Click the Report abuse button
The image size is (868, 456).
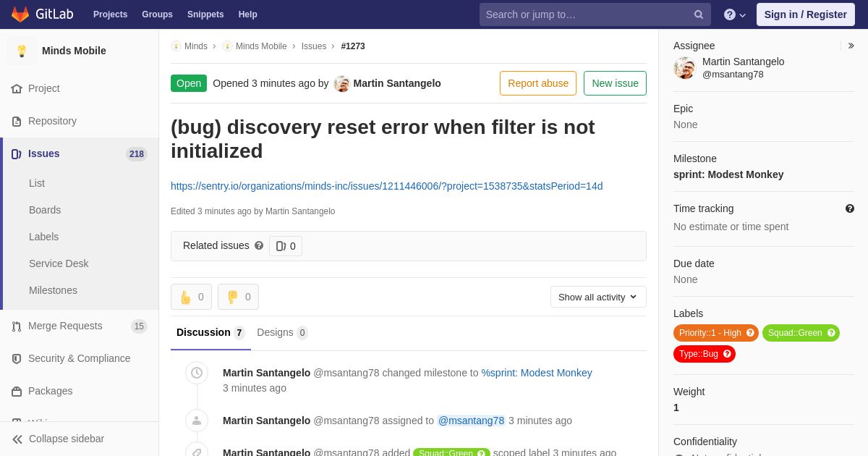point(538,83)
